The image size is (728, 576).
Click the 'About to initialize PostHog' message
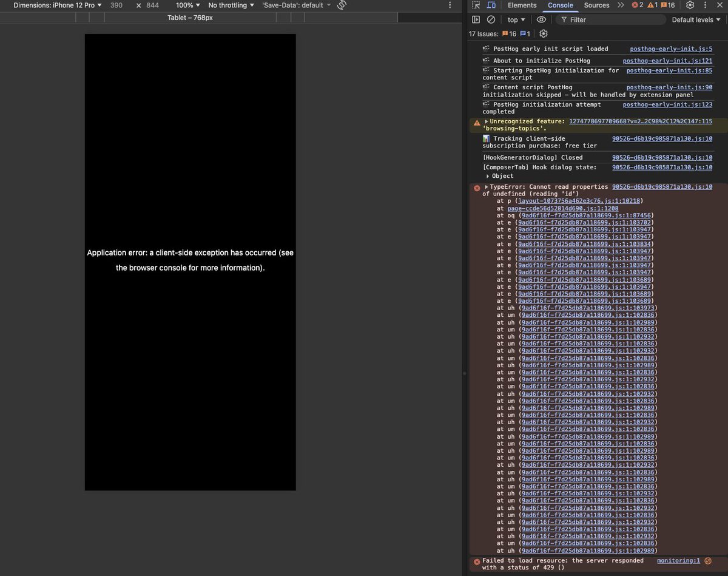(x=542, y=61)
